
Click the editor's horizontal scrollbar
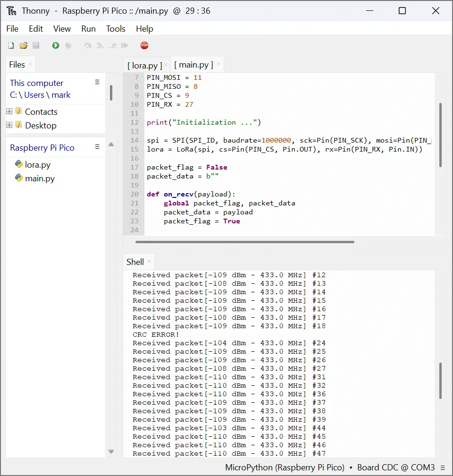coord(245,242)
